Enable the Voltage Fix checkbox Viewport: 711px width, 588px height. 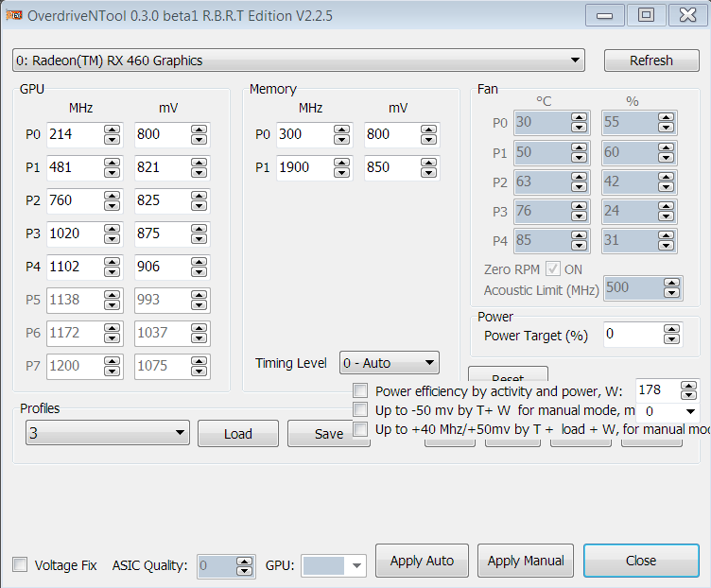[x=20, y=564]
